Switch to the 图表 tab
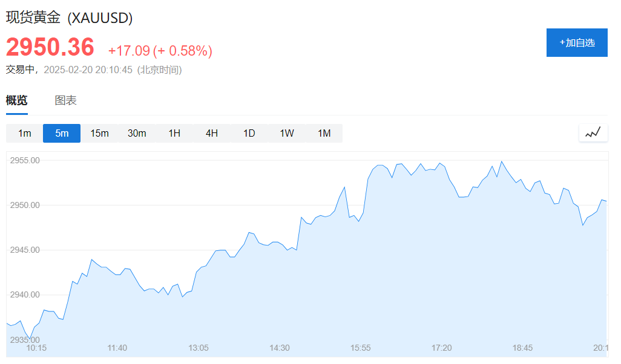Image resolution: width=621 pixels, height=364 pixels. click(66, 101)
